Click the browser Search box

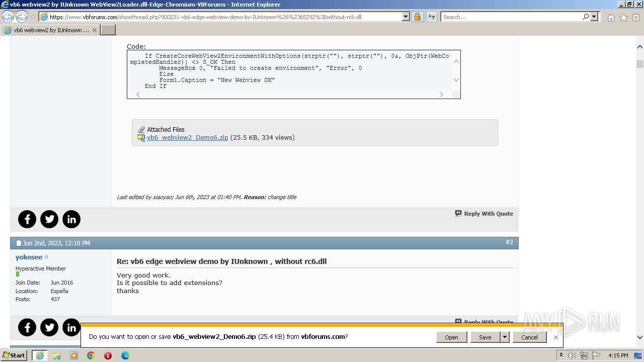point(511,17)
